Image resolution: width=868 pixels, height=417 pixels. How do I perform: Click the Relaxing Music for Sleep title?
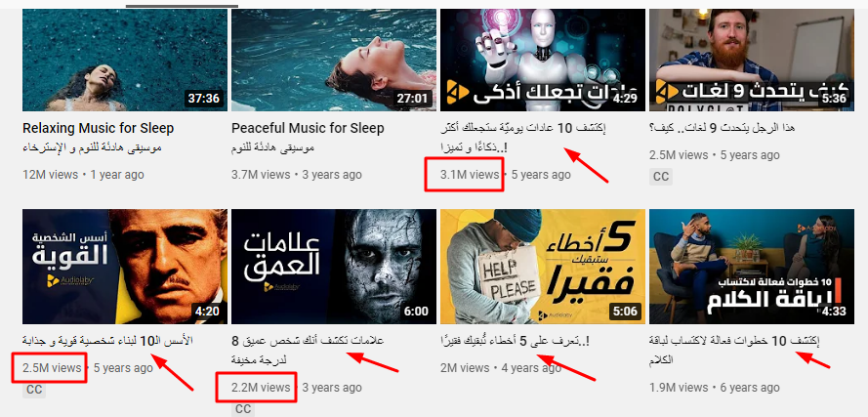click(x=98, y=129)
